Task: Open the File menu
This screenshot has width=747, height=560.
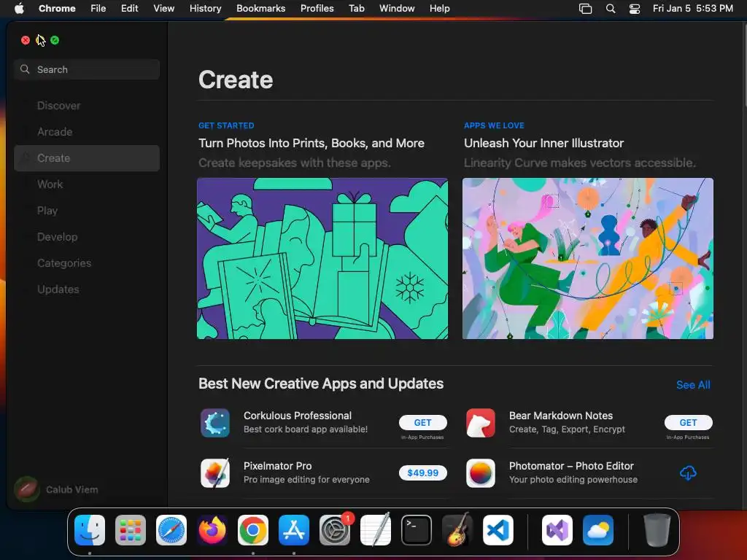Action: click(x=98, y=9)
